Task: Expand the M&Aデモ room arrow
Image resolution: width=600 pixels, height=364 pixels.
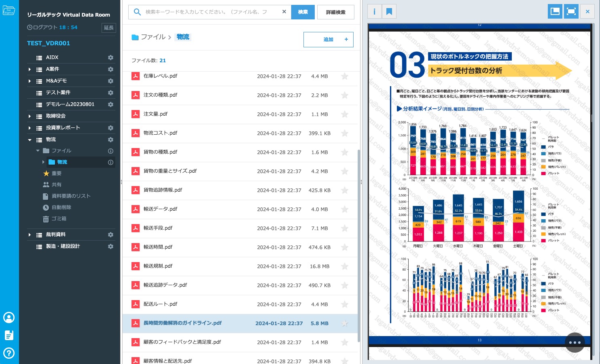Action: pyautogui.click(x=30, y=81)
